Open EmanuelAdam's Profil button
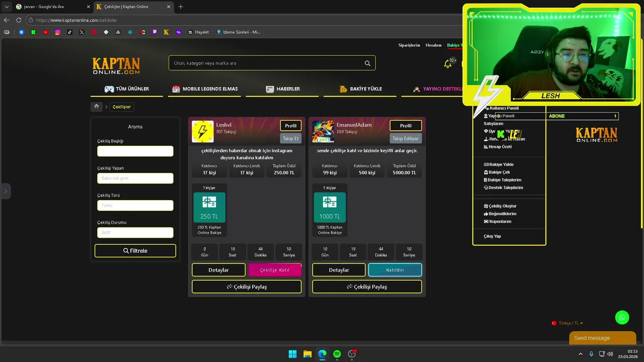The width and height of the screenshot is (644, 362). pyautogui.click(x=406, y=126)
